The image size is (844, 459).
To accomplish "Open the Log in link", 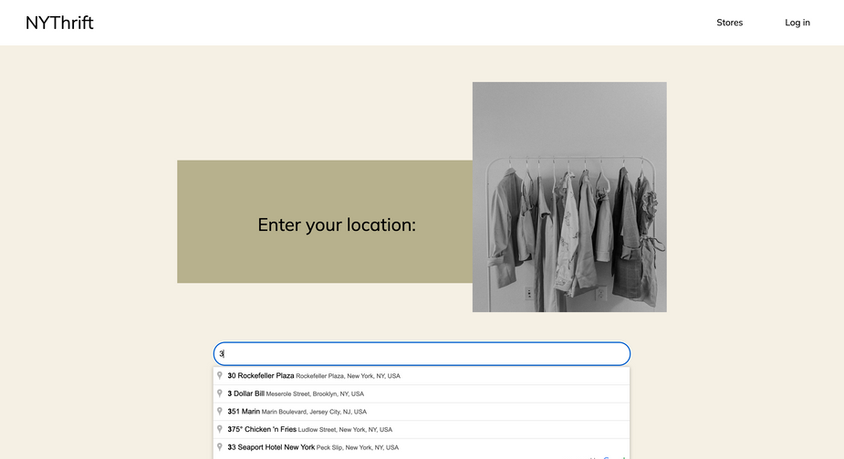I will [x=797, y=23].
